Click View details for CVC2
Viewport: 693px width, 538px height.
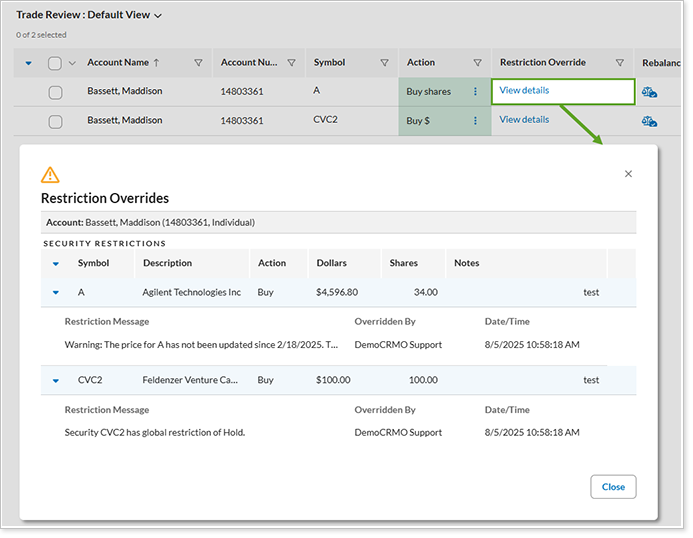[524, 120]
